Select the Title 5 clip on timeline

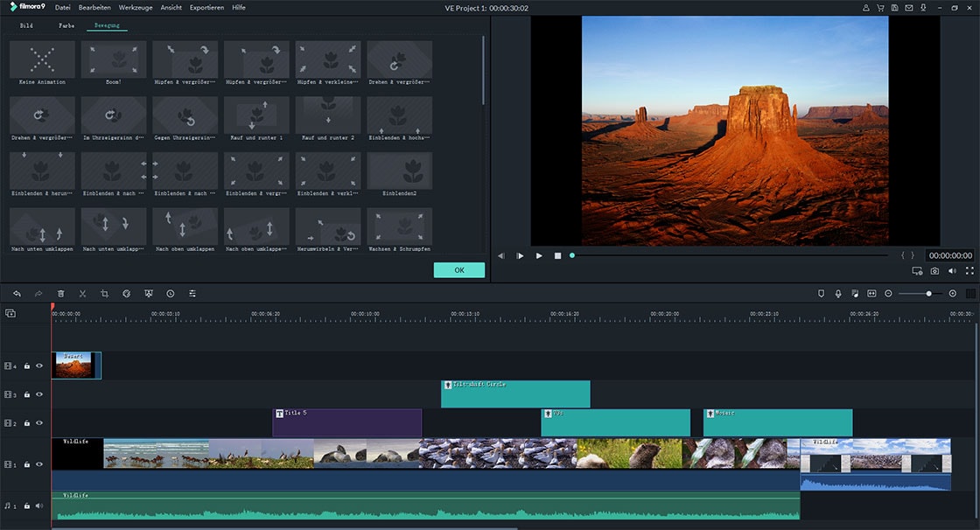point(347,423)
